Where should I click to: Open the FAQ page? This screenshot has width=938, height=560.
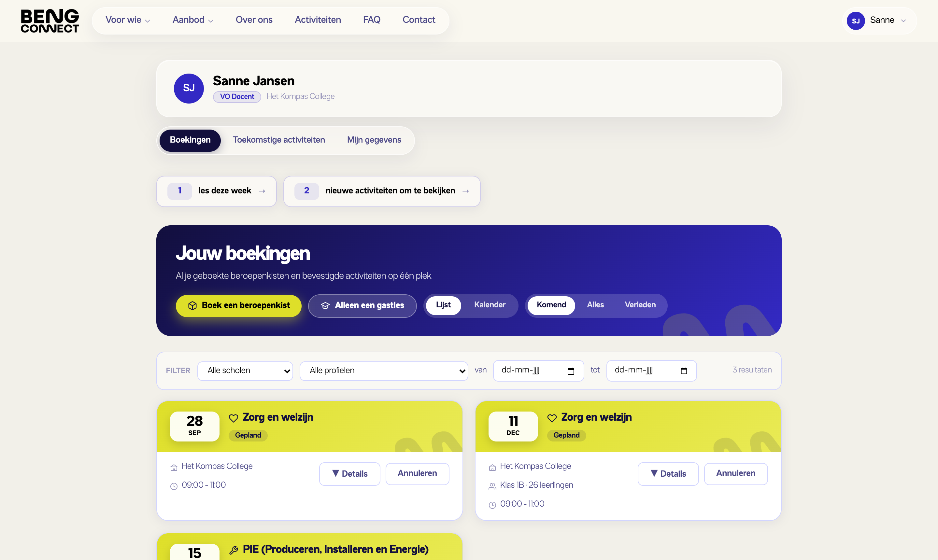371,20
